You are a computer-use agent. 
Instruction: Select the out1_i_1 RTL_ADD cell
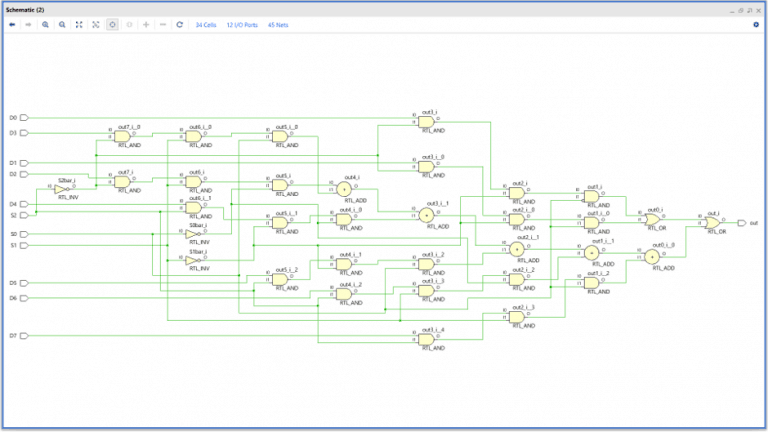(591, 253)
